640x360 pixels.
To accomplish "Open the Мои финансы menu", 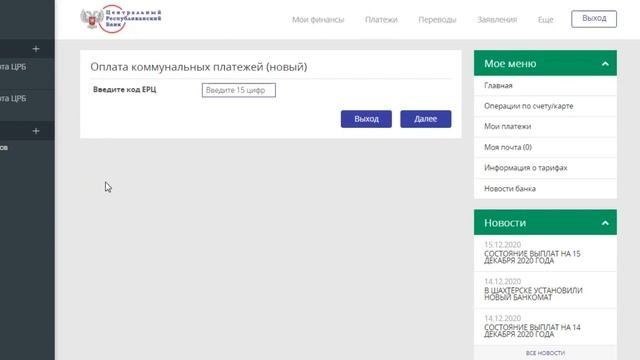I will click(318, 20).
